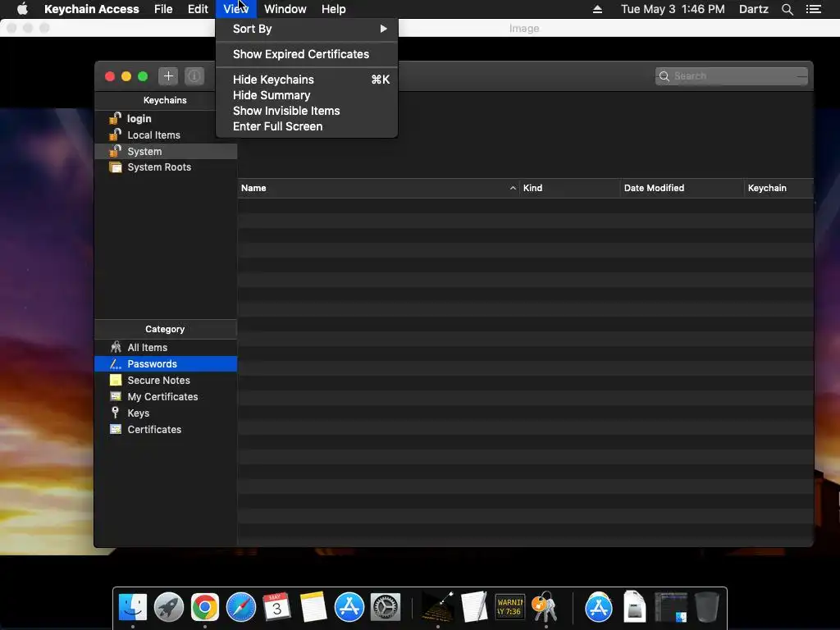
Task: Click the info toolbar button
Action: point(194,76)
